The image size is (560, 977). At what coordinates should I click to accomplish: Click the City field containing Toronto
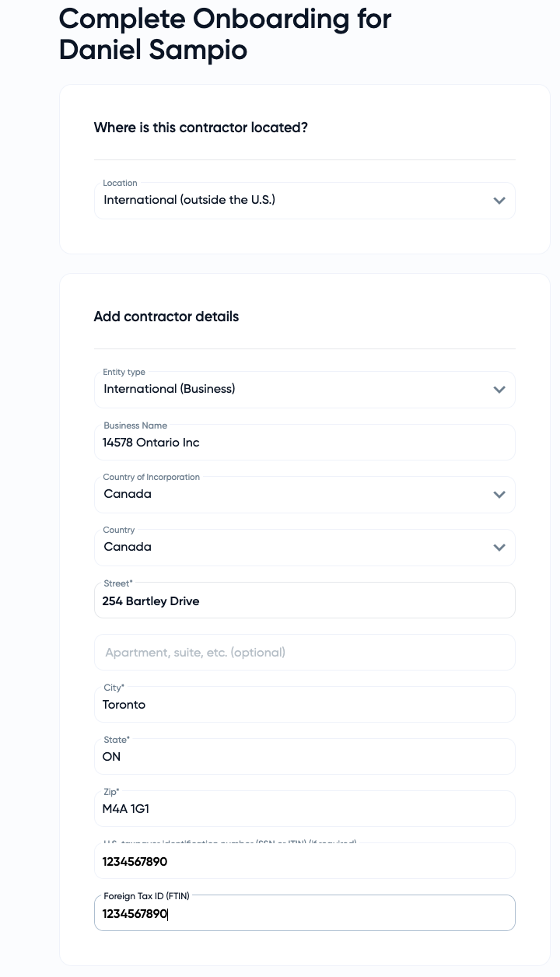(303, 705)
